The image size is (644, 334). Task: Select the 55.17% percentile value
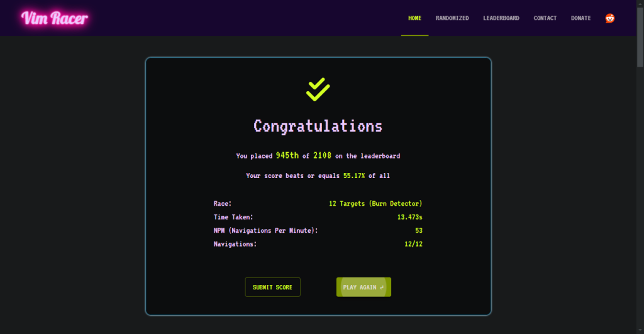click(354, 175)
